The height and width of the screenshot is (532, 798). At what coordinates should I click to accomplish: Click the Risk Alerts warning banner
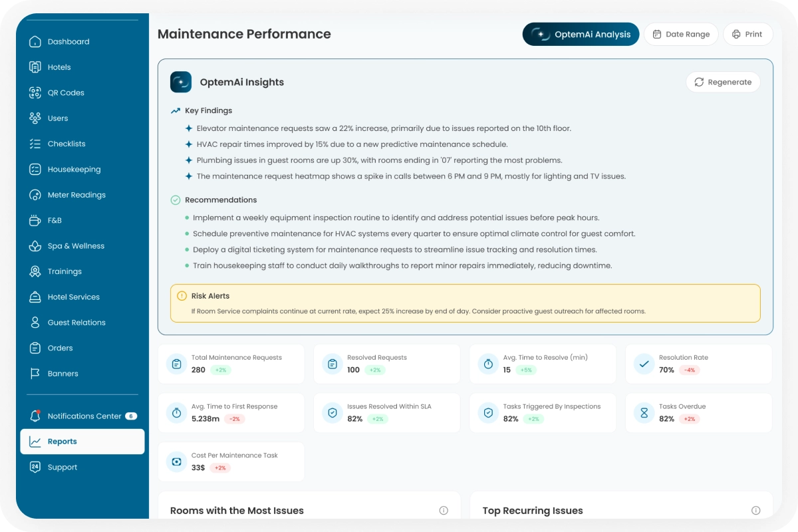[x=465, y=303]
